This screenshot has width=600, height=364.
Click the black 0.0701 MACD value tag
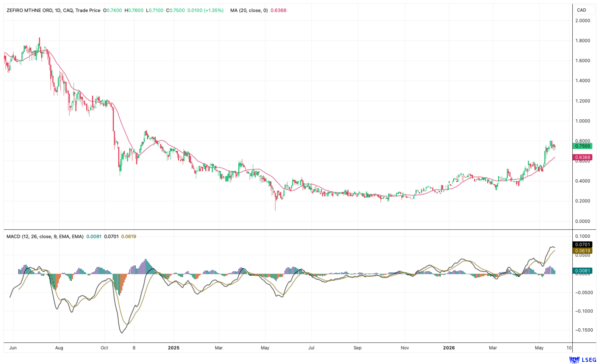(582, 244)
